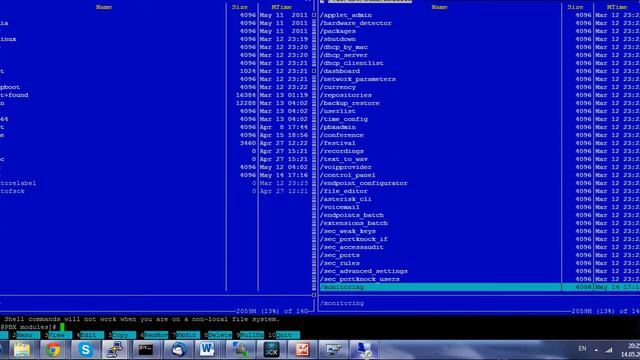Select left panel row sized 16384
This screenshot has width=640, height=360.
pos(155,95)
